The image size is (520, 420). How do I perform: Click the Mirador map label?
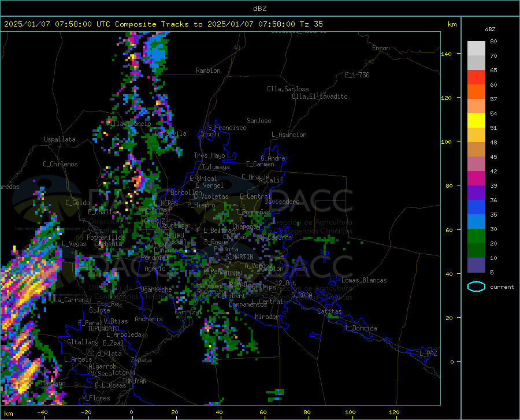coord(267,317)
